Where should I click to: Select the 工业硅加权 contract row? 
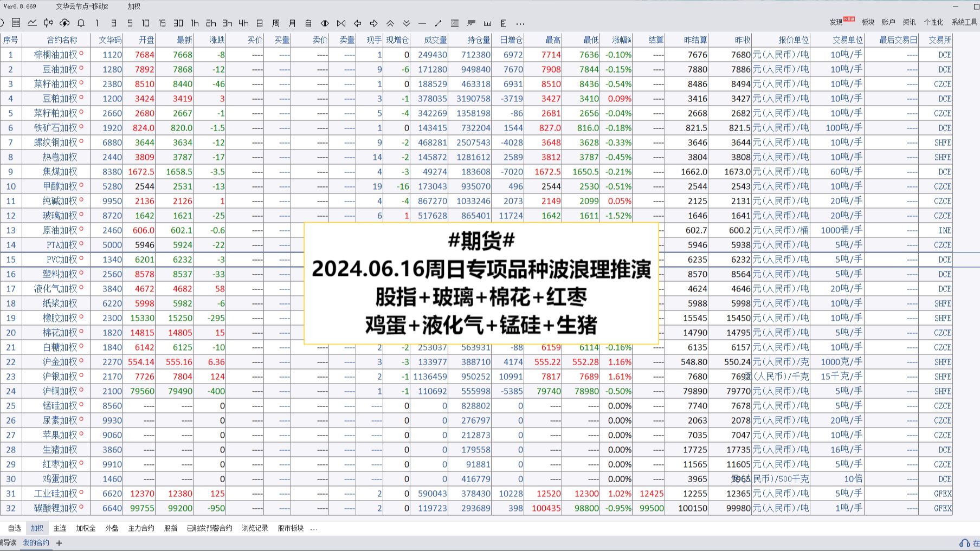click(x=476, y=494)
